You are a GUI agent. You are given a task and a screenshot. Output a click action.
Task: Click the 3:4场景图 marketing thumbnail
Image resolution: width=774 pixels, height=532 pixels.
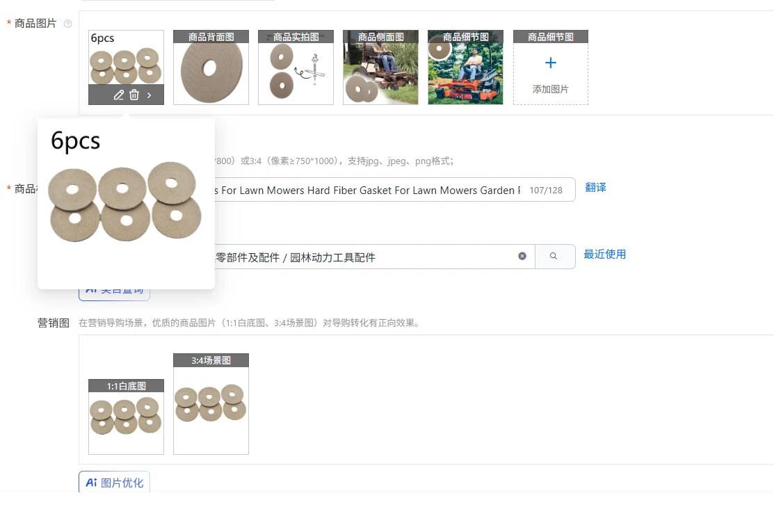[x=211, y=403]
